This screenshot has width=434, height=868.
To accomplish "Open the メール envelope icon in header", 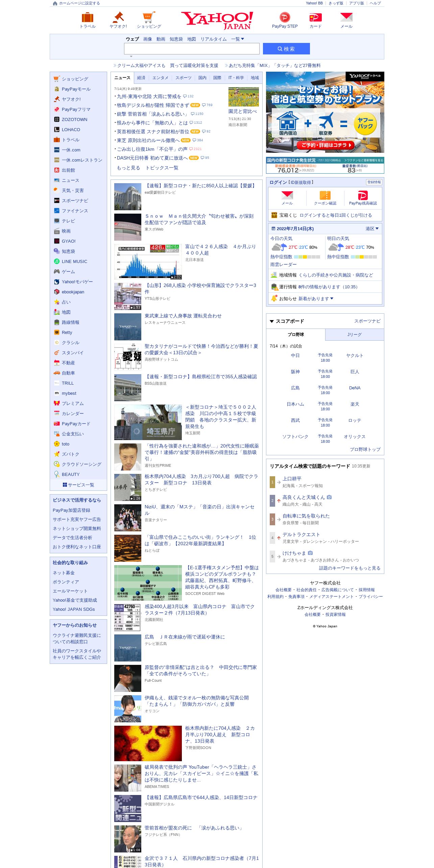I will (x=346, y=17).
